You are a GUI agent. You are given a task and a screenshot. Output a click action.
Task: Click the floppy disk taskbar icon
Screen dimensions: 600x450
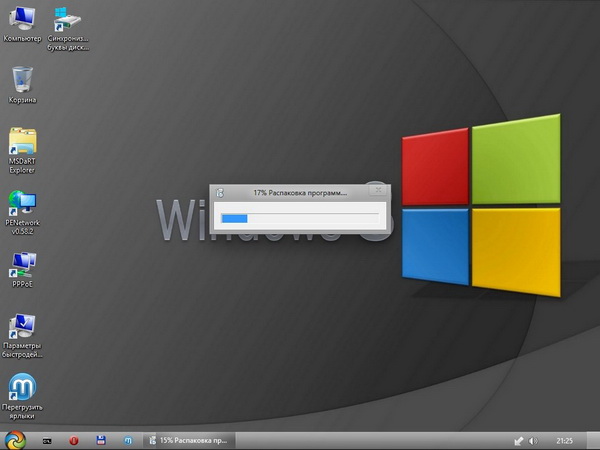101,440
